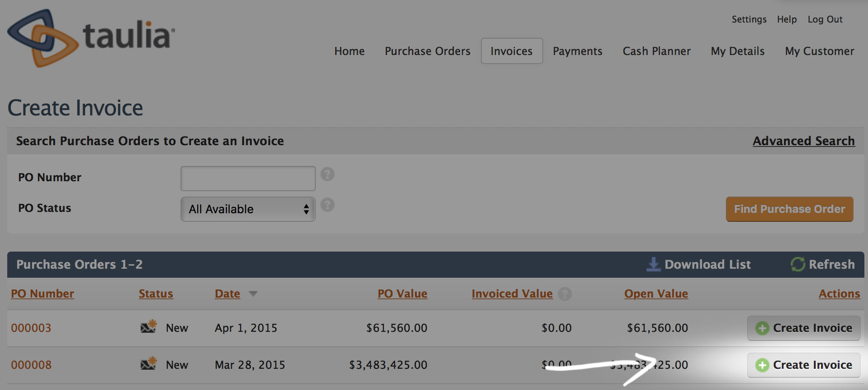The height and width of the screenshot is (390, 868).
Task: Click the New status envelope icon for PO 000008
Action: coord(148,363)
